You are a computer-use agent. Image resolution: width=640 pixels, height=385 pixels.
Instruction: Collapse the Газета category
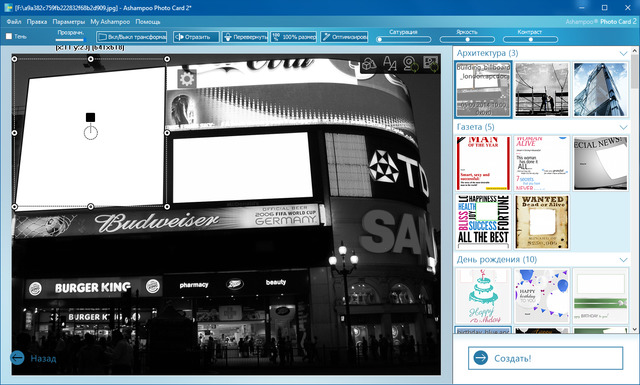[623, 127]
